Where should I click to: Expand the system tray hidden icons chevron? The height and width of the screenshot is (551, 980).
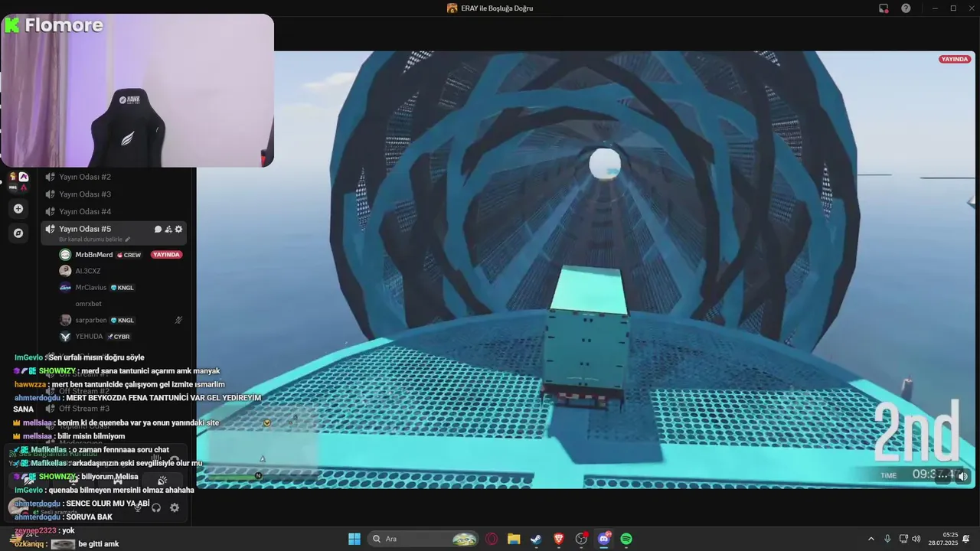pyautogui.click(x=871, y=539)
